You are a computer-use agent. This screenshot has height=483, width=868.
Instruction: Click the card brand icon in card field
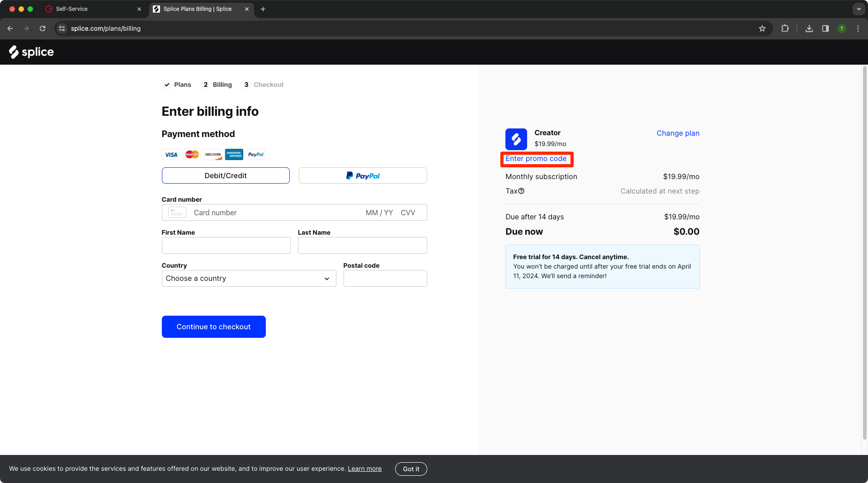coord(177,213)
